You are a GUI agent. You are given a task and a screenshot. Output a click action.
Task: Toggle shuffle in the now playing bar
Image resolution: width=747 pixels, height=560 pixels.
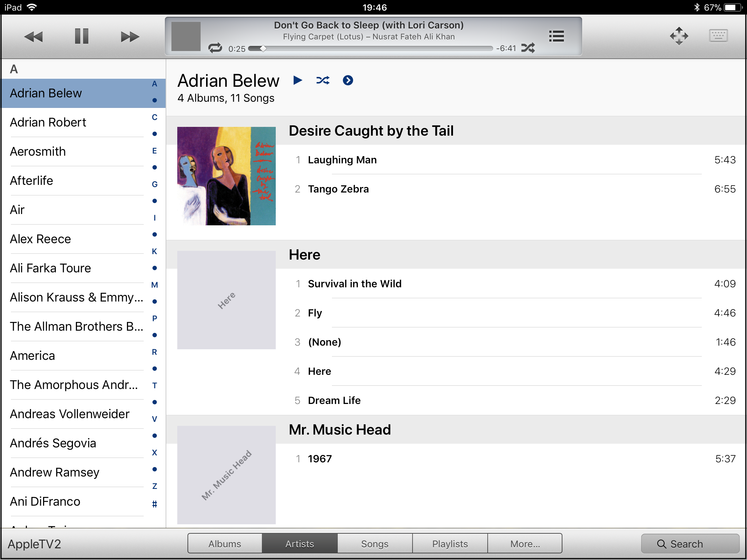528,48
